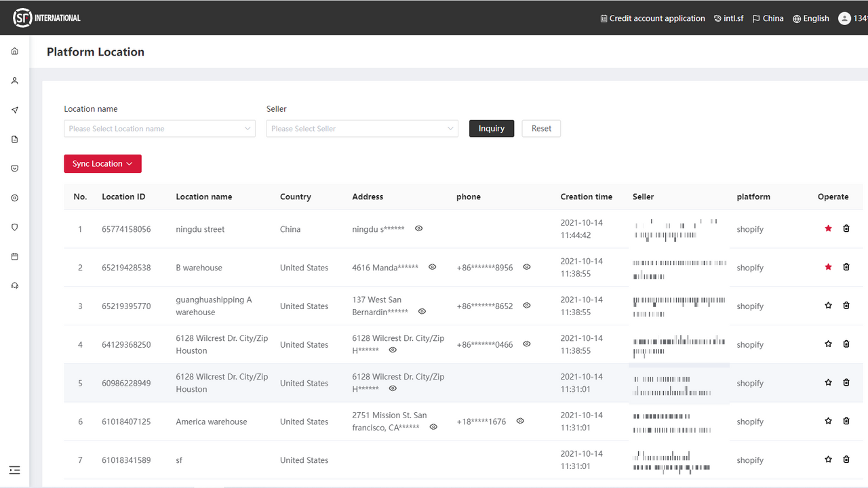Delete location ID 64129368250
Viewport: 868px width, 488px height.
[846, 344]
